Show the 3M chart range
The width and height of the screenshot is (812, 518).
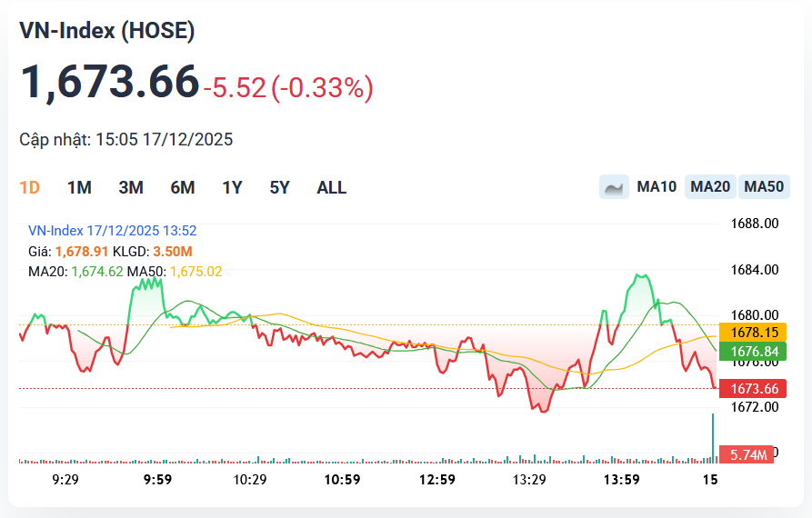point(131,188)
